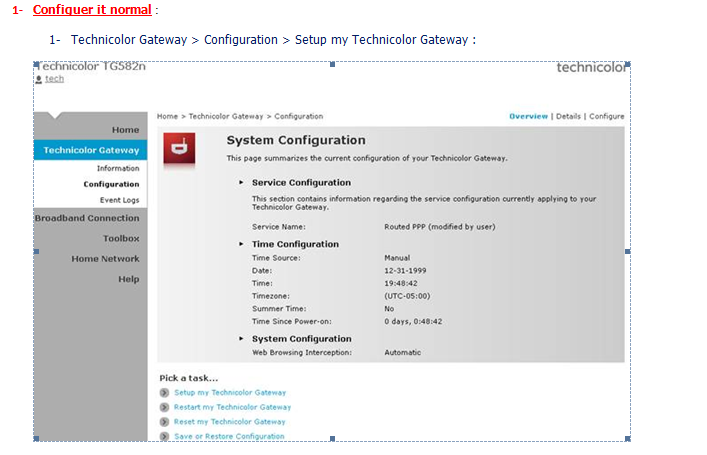Image resolution: width=707 pixels, height=455 pixels.
Task: Open the Toolbox menu
Action: pos(121,239)
